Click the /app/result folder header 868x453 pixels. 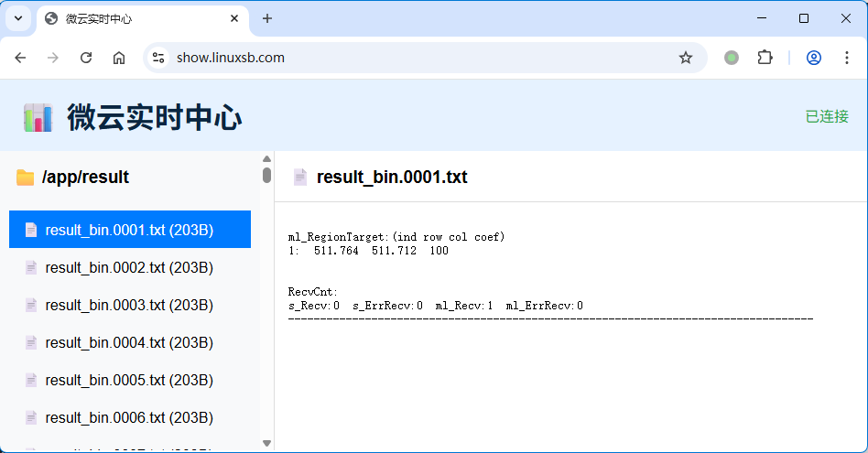pyautogui.click(x=85, y=178)
